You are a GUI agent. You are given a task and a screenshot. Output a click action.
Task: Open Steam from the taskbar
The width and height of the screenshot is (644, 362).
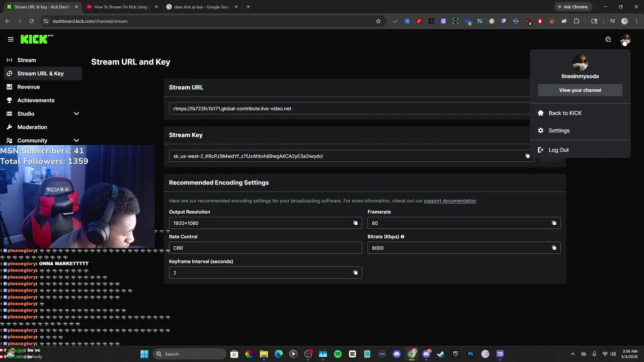[441, 354]
